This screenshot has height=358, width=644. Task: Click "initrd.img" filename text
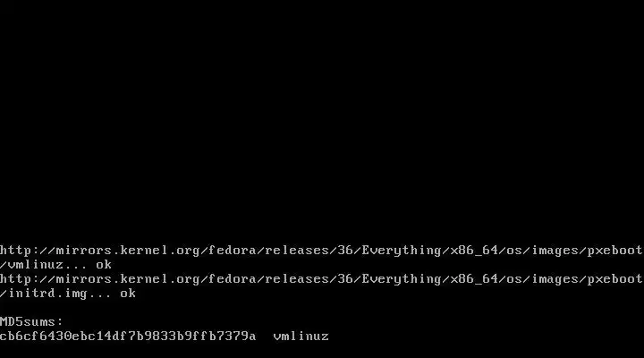(47, 294)
